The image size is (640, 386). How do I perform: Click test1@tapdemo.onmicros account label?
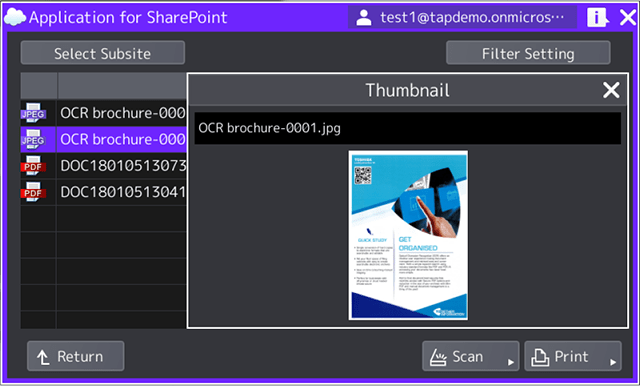(x=472, y=17)
